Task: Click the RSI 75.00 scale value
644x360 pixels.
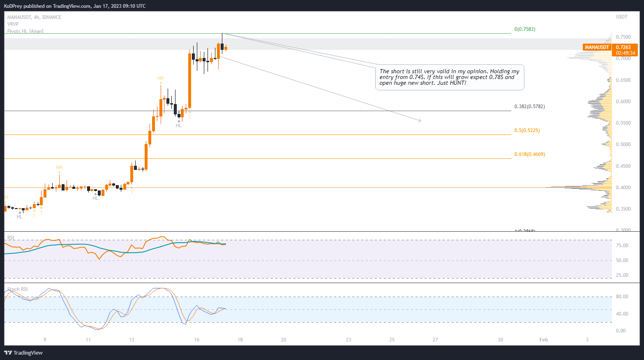Action: tap(622, 246)
